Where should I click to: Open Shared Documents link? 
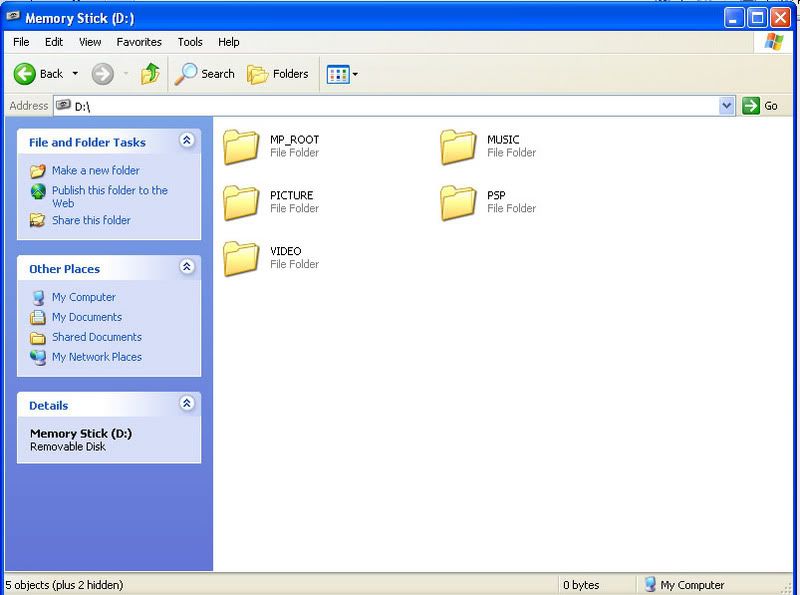click(96, 337)
